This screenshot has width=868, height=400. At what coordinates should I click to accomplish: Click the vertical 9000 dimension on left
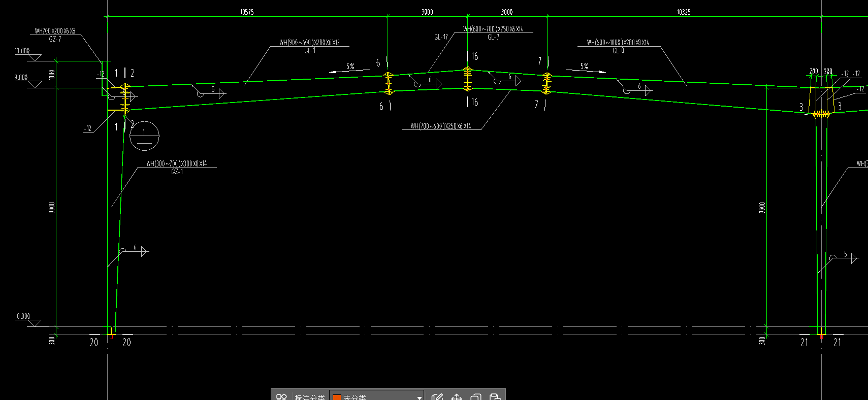52,207
